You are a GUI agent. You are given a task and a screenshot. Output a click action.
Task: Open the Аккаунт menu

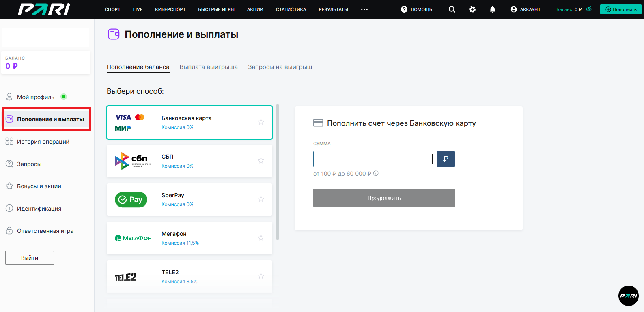526,9
